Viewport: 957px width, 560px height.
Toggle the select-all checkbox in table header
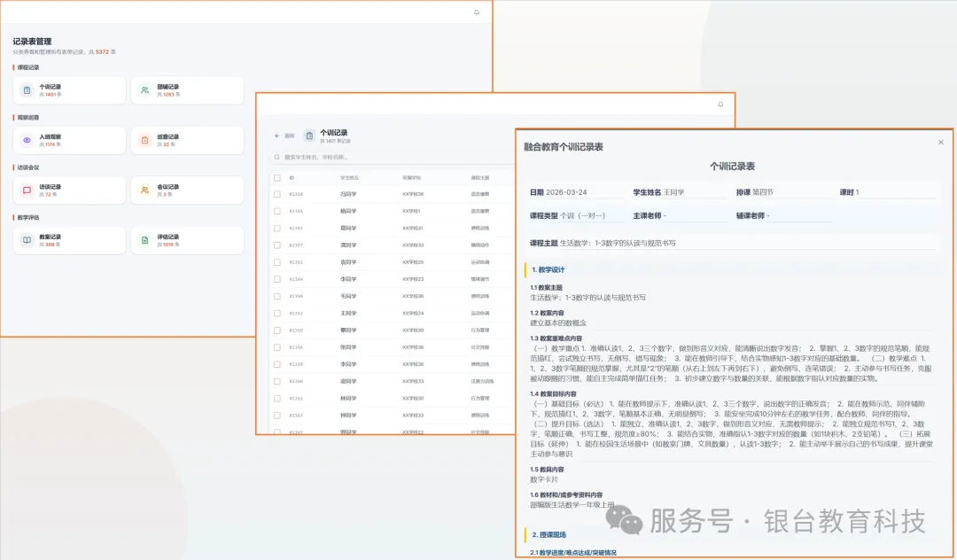coord(277,178)
